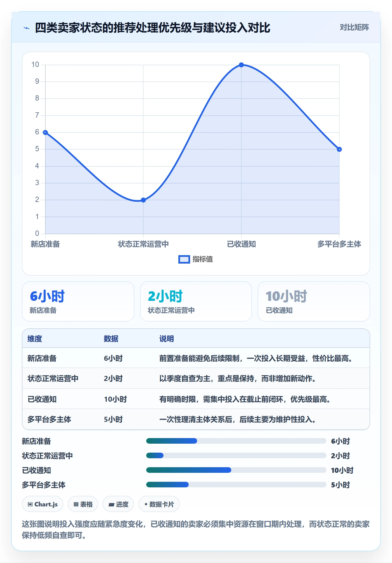Click the description starting with 前置准备能避免后续限制

(x=256, y=358)
